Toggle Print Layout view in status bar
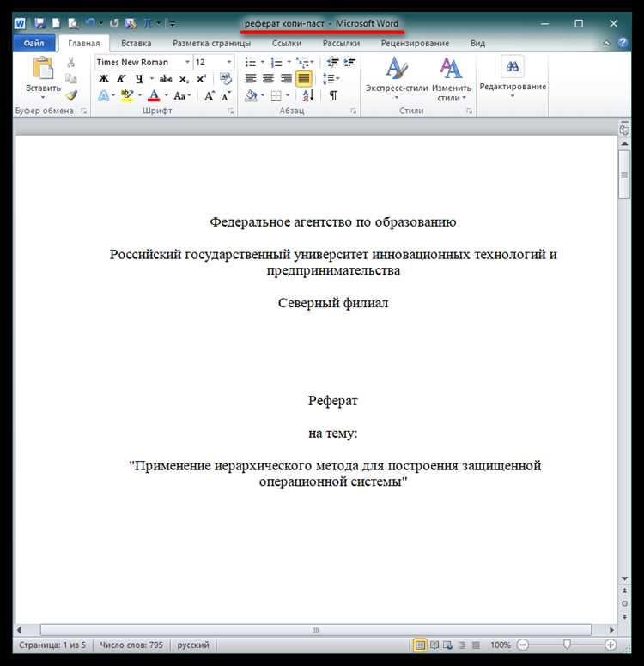This screenshot has width=644, height=666. (x=420, y=645)
